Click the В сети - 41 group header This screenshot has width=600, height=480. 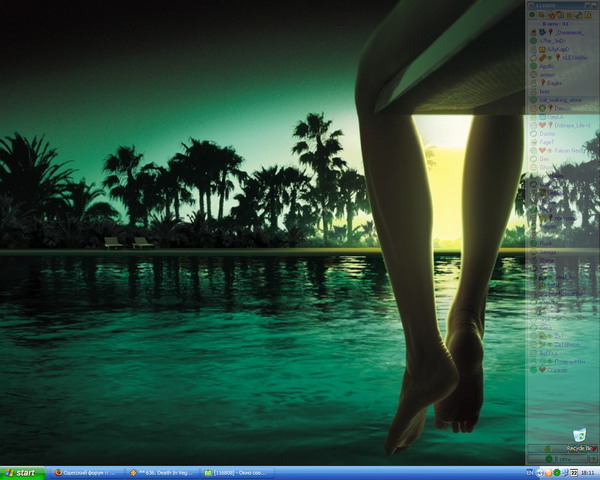pyautogui.click(x=556, y=24)
